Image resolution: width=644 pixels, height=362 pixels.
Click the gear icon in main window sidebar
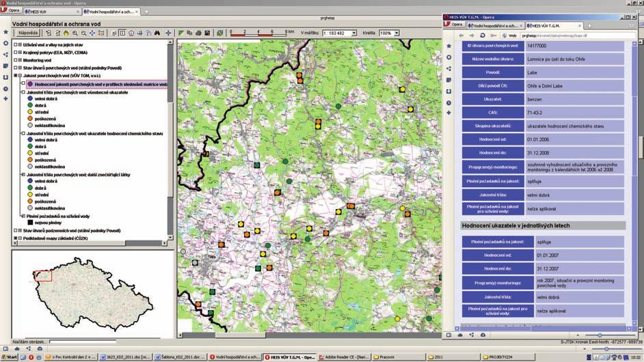[x=5, y=43]
